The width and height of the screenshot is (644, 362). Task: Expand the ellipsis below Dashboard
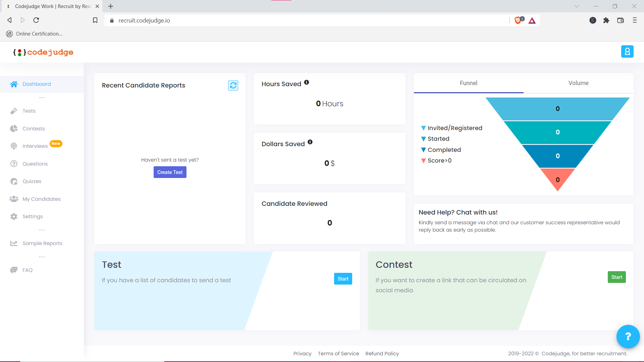[42, 98]
